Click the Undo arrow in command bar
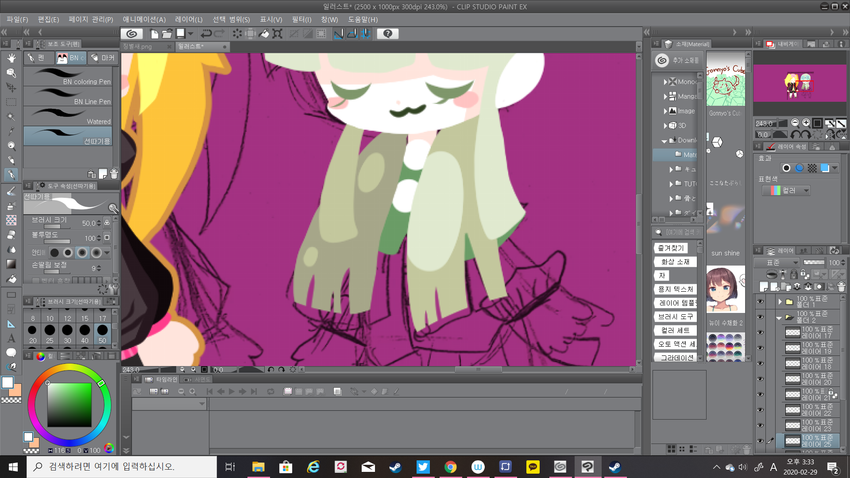The width and height of the screenshot is (850, 478). click(x=206, y=34)
